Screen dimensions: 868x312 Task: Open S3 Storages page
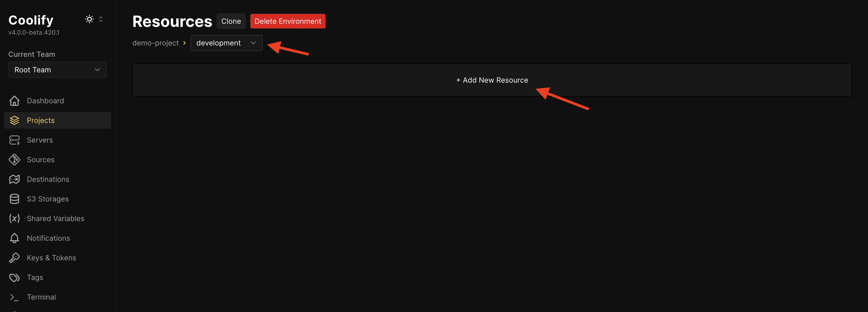(58, 199)
